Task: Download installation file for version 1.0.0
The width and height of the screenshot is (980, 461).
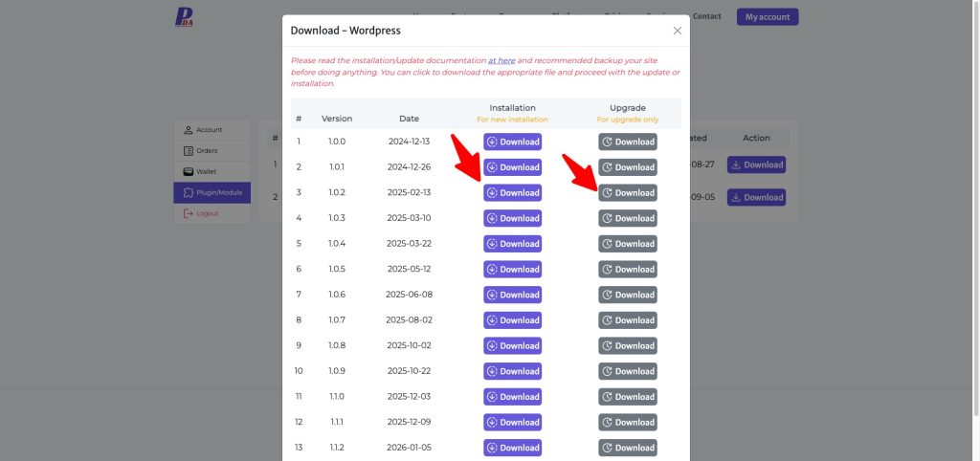Action: pos(512,142)
